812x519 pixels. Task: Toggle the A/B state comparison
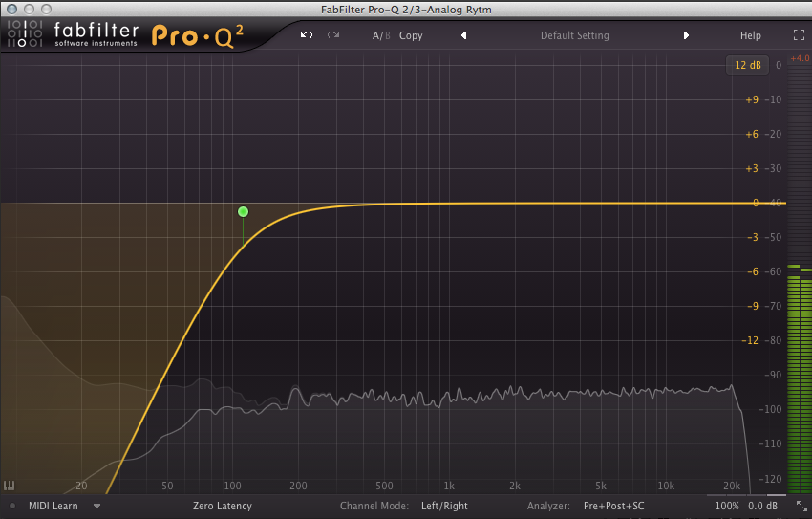point(381,35)
